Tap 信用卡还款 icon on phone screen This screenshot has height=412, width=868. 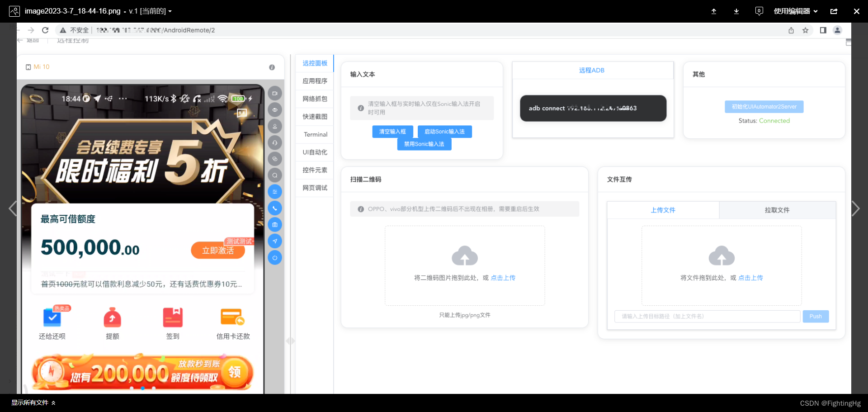click(x=233, y=324)
